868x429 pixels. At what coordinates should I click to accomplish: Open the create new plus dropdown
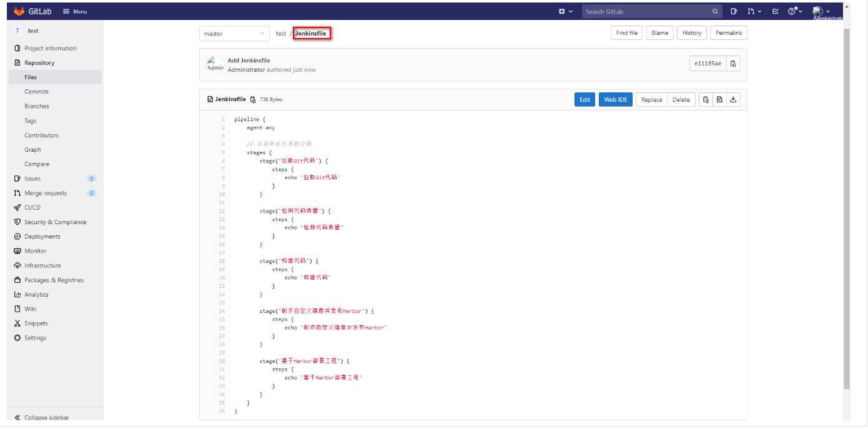click(565, 11)
